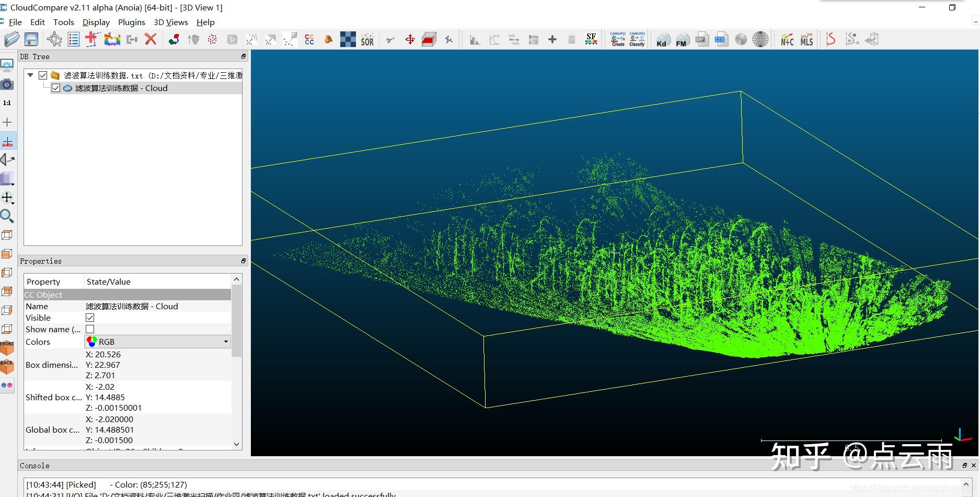Image resolution: width=980 pixels, height=497 pixels.
Task: Click the SF scalar field color icon
Action: tap(591, 39)
